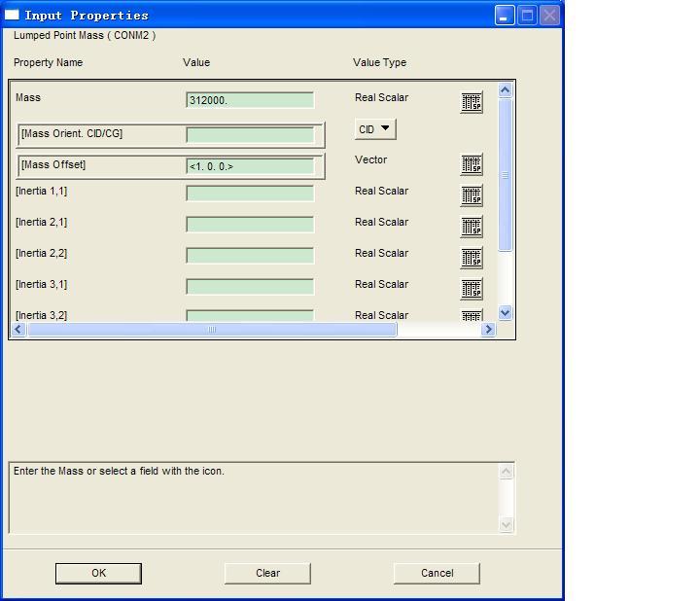The width and height of the screenshot is (700, 601).
Task: Open field selector icon for Inertia 3,1
Action: point(472,289)
